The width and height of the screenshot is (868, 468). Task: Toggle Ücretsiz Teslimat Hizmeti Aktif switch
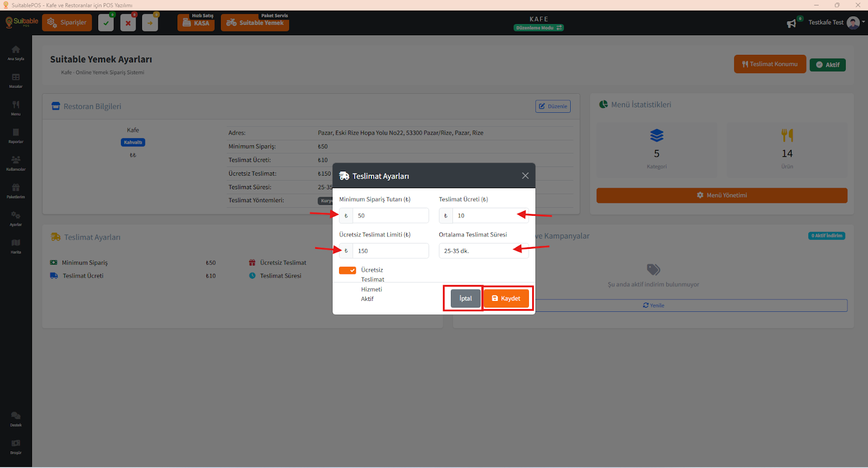point(348,270)
